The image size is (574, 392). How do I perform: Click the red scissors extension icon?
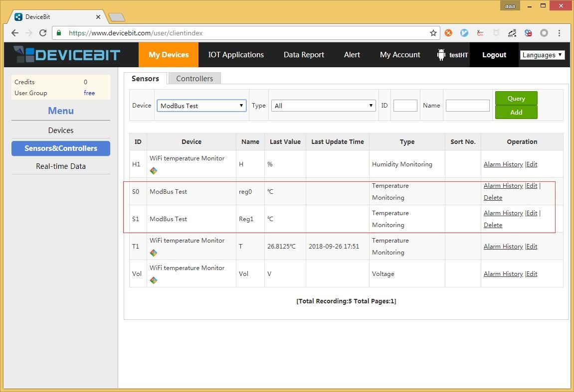480,33
